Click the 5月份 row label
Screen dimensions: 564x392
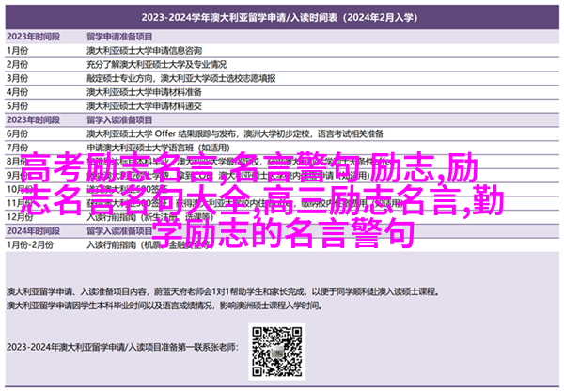pos(17,106)
